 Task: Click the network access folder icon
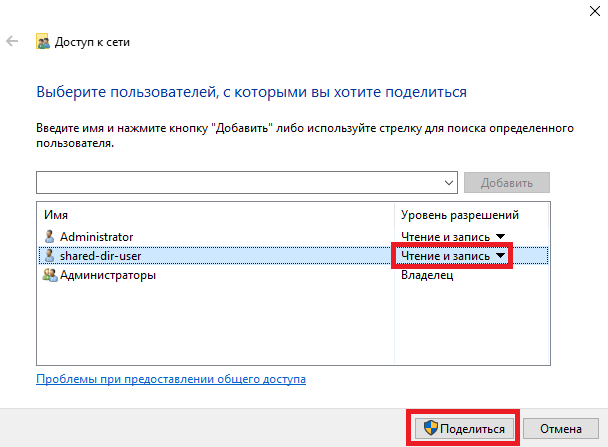43,41
